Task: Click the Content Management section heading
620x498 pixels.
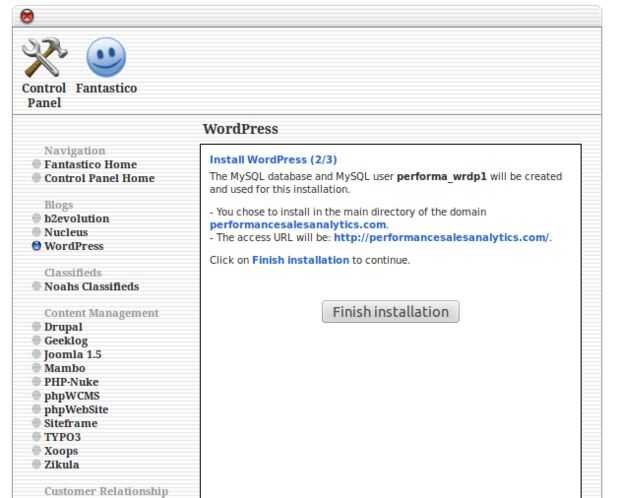Action: (x=101, y=313)
